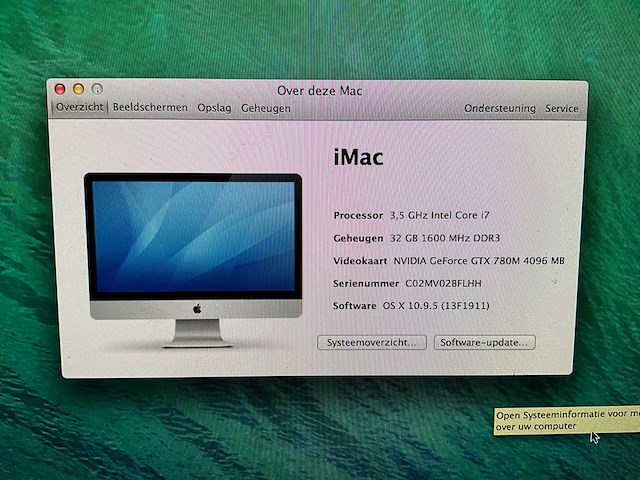Click the iMac heading text
The image size is (640, 480).
click(358, 157)
